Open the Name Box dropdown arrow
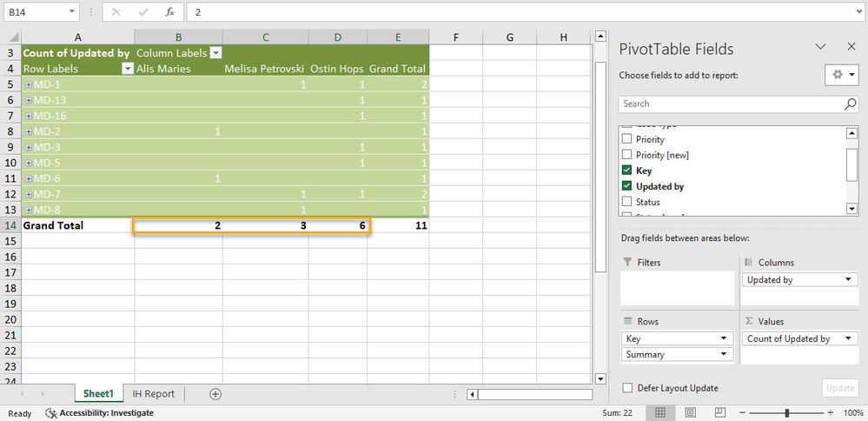Screen dimensions: 868x421 tap(72, 11)
